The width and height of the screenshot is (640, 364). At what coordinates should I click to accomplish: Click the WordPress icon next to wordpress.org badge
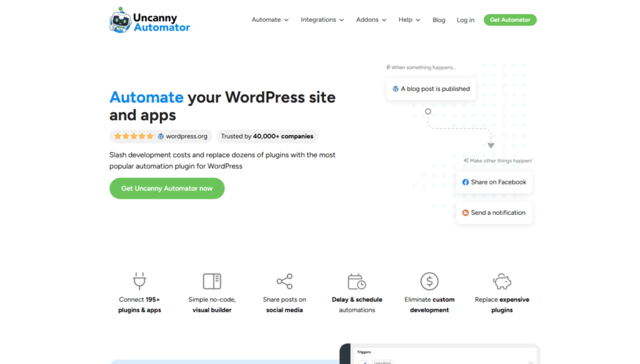point(161,136)
